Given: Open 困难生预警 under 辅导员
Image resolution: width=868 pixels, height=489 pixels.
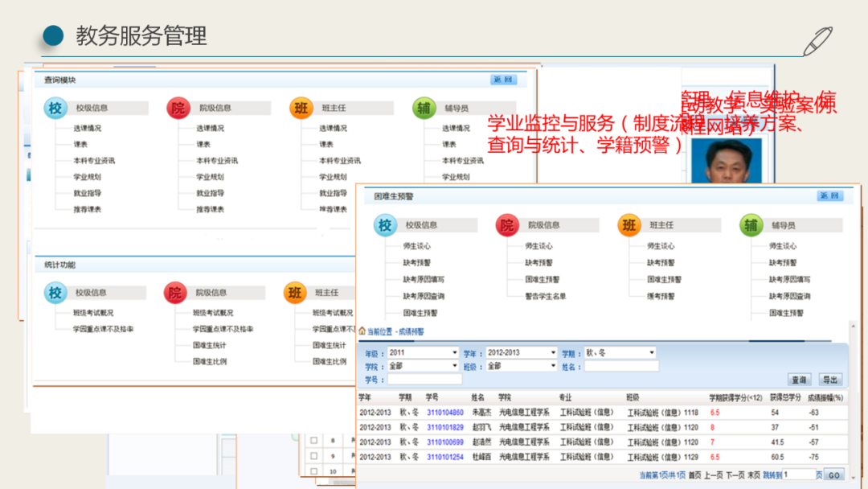Looking at the screenshot, I should point(786,313).
